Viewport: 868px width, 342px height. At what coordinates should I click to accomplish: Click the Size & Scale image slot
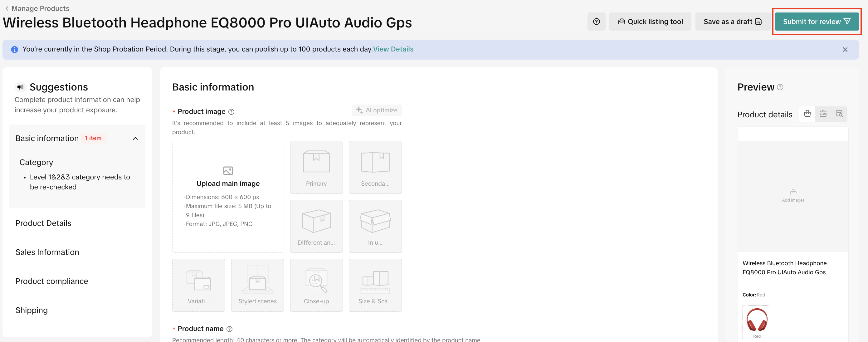point(375,285)
